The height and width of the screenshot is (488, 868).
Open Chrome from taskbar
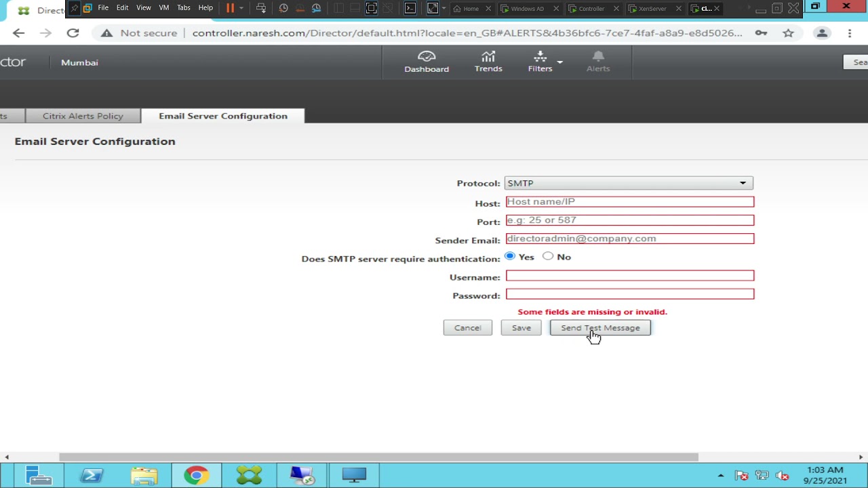tap(196, 476)
